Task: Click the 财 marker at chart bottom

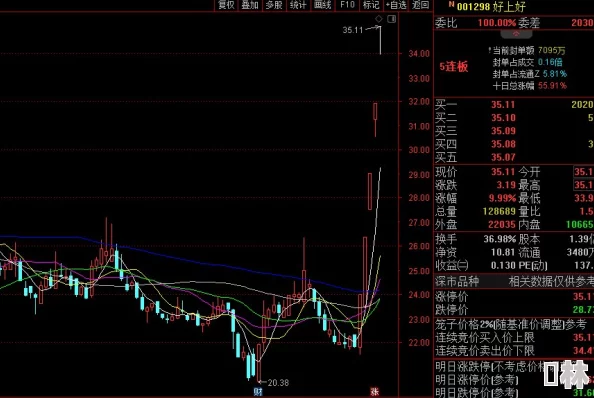Action: 258,392
